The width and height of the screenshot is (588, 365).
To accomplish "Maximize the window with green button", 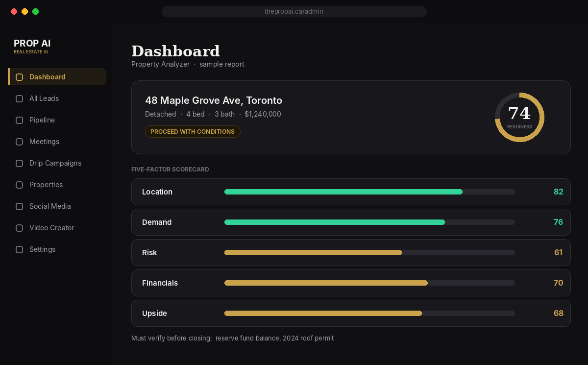I will pyautogui.click(x=36, y=11).
